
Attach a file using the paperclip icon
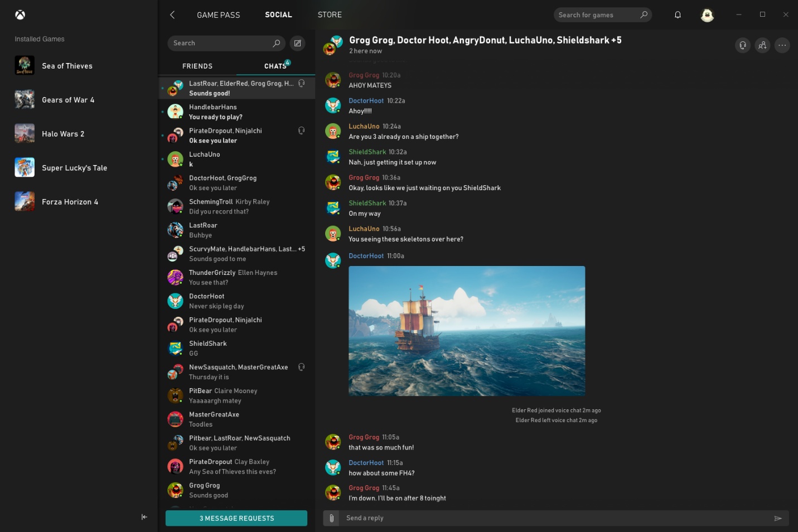[331, 518]
